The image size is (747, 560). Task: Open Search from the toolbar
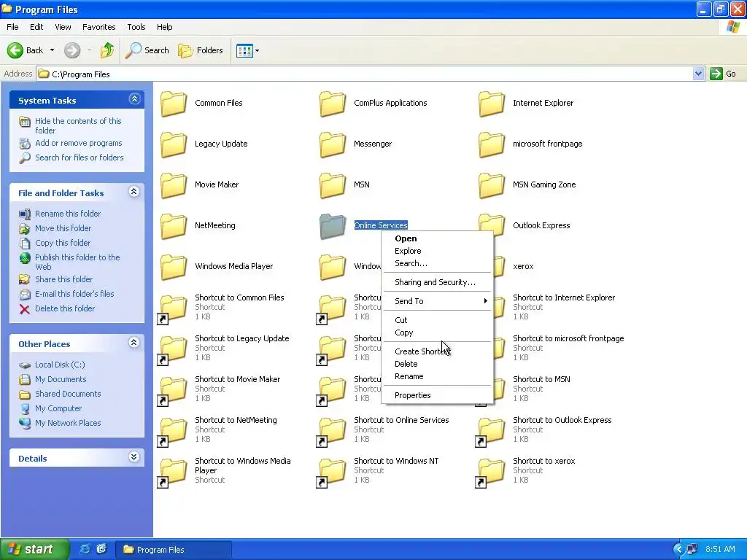coord(147,50)
